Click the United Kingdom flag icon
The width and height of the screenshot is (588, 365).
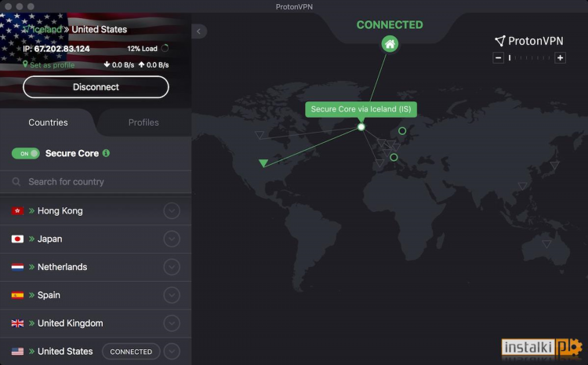pos(17,323)
